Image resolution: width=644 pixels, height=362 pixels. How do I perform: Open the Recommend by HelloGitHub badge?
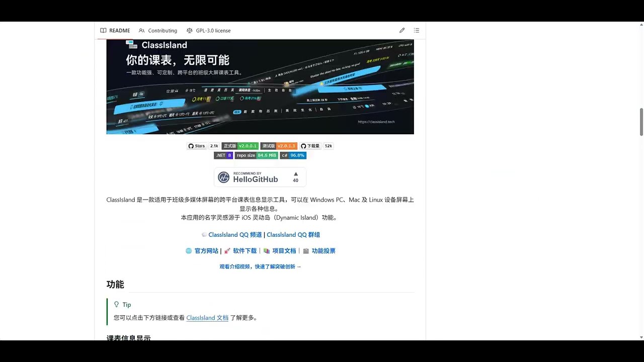[260, 177]
